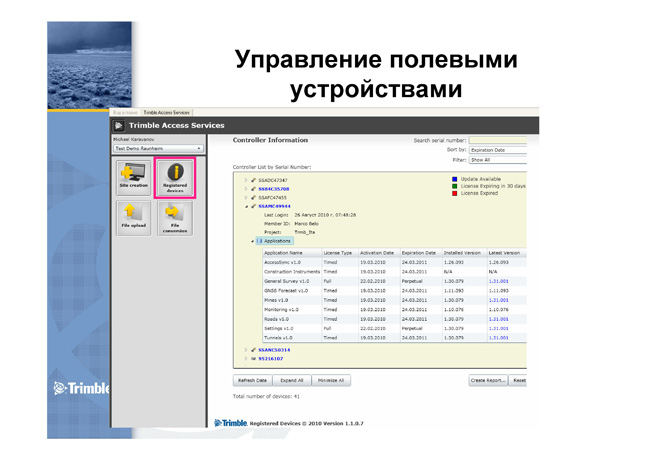Open the Filter Show All dropdown

coord(498,160)
